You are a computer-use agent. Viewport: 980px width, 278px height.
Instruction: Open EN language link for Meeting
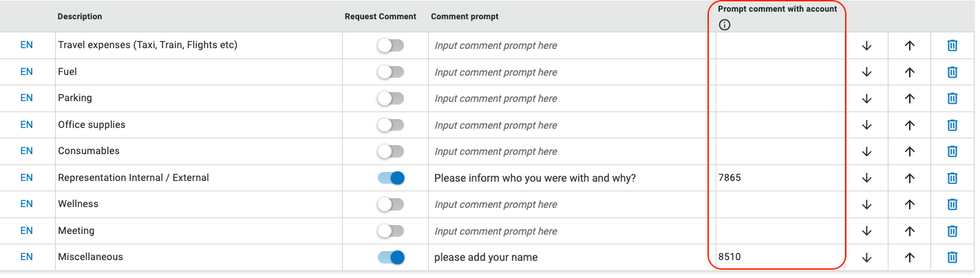[27, 231]
